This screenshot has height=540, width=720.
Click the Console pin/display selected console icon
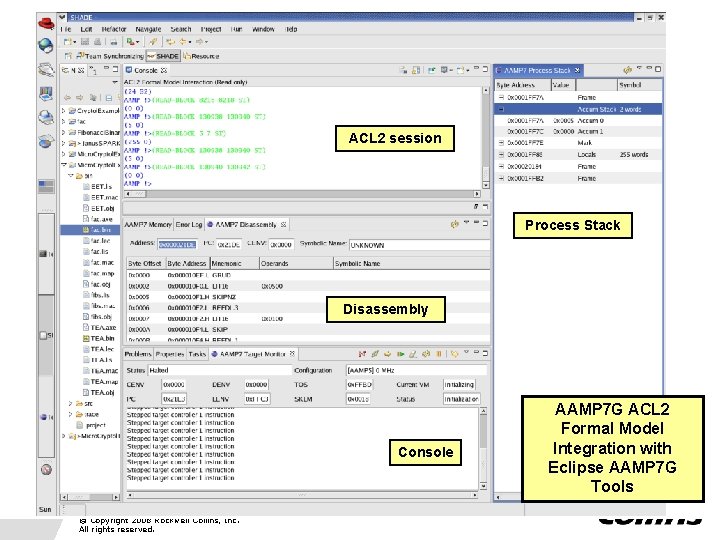click(432, 70)
